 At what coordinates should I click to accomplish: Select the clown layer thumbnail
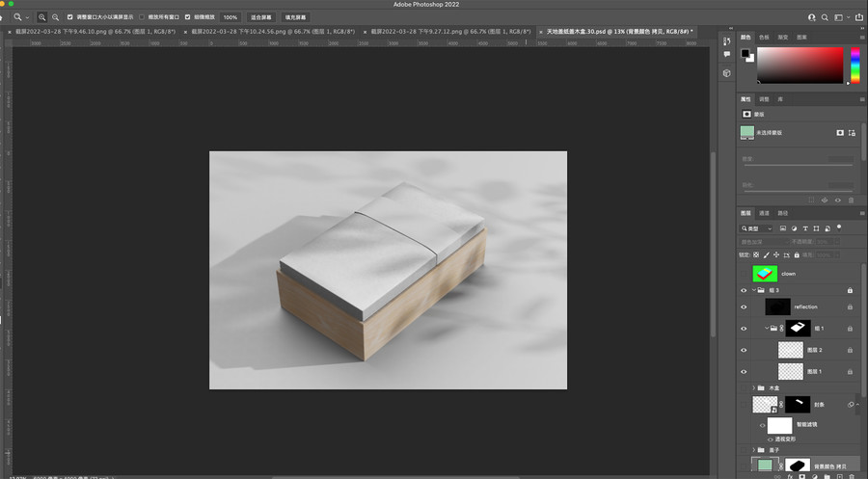(x=765, y=274)
